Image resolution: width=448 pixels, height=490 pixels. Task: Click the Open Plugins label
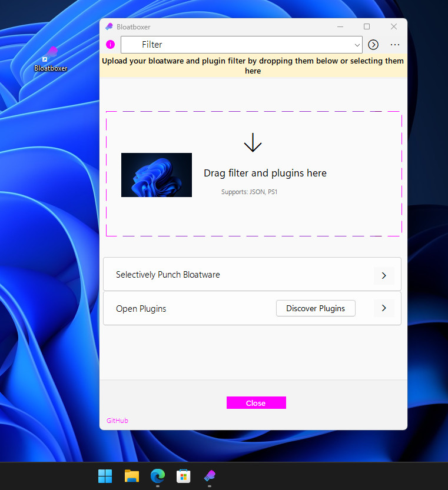141,309
